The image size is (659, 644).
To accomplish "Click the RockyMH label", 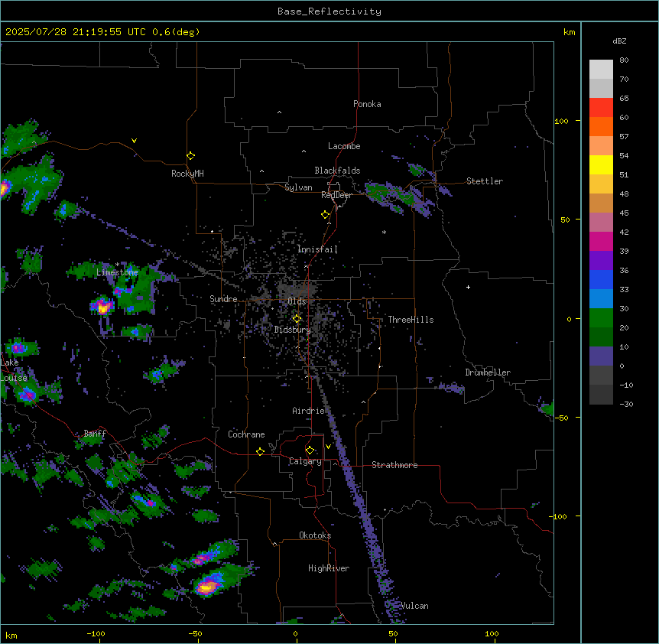I will click(x=187, y=174).
